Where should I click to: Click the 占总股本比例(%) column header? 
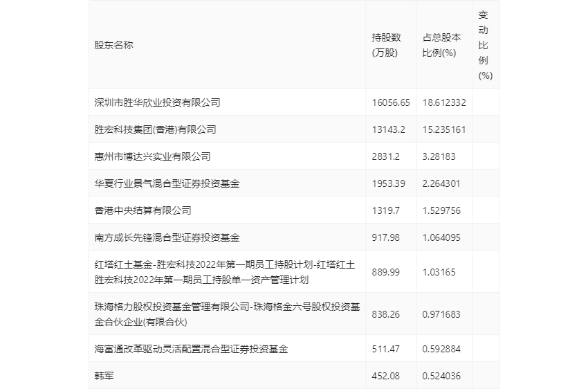tap(441, 45)
